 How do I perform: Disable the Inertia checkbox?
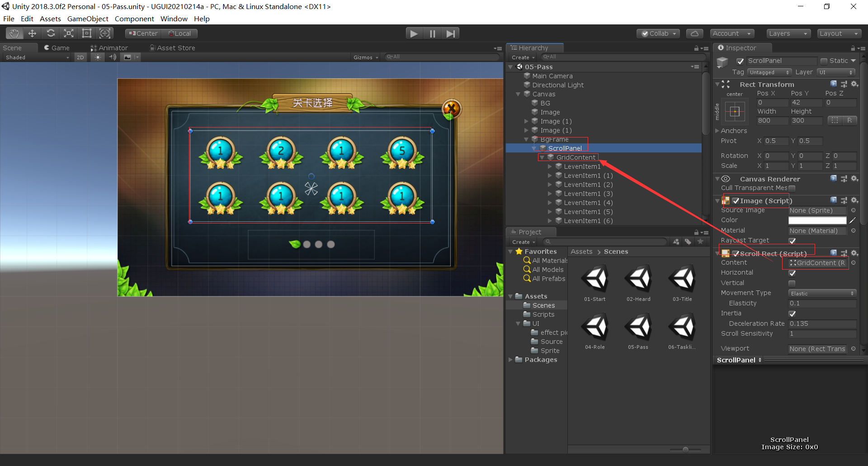[792, 314]
